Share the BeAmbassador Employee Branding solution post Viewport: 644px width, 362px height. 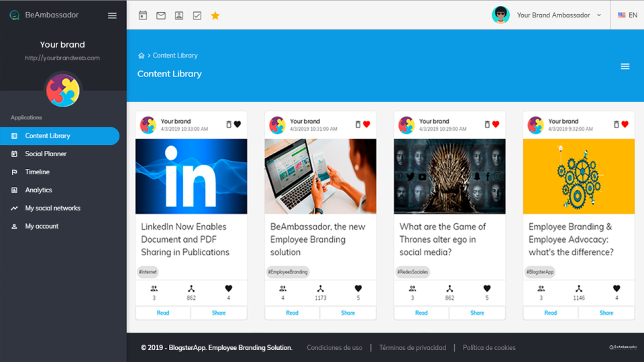[348, 313]
